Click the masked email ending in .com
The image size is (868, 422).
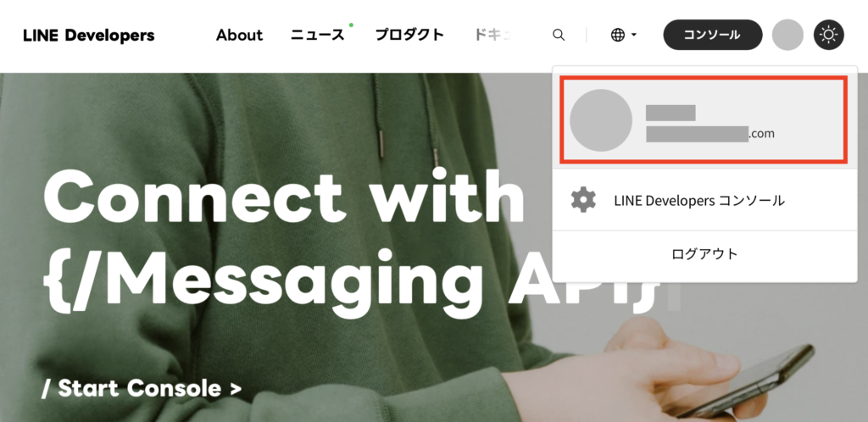coord(710,133)
